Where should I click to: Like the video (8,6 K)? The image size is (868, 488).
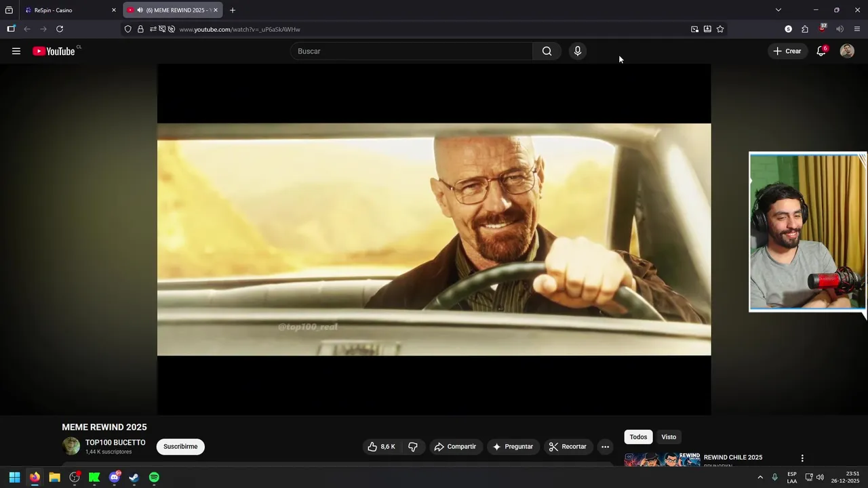[381, 447]
